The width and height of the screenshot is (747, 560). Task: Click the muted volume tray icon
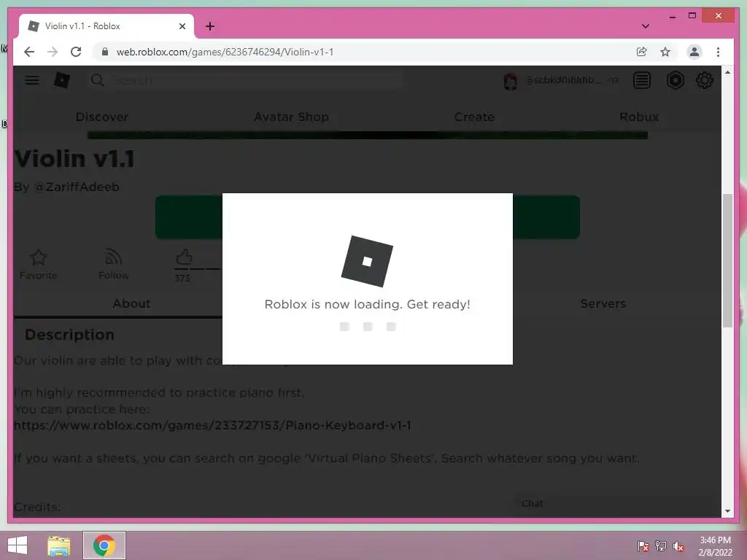click(x=678, y=545)
